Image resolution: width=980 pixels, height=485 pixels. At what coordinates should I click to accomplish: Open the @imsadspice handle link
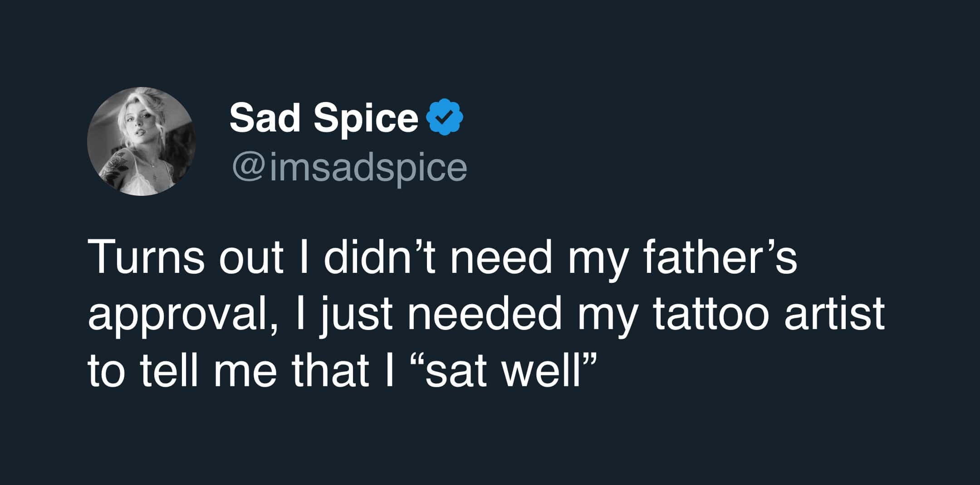coord(349,168)
